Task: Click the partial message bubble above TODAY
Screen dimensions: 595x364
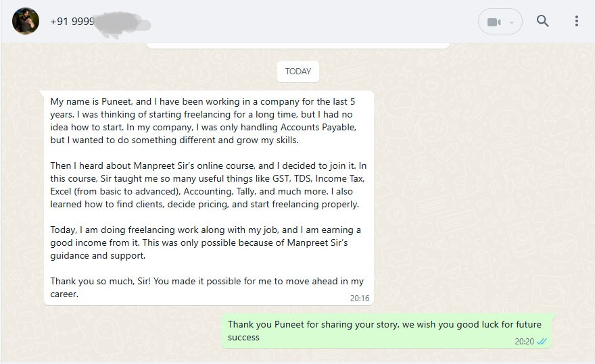Action: [297, 45]
